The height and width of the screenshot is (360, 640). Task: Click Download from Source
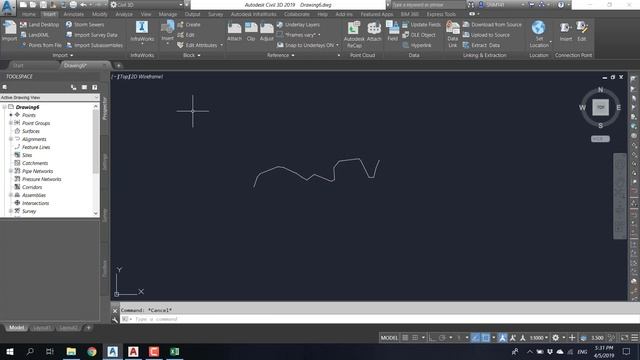point(492,24)
